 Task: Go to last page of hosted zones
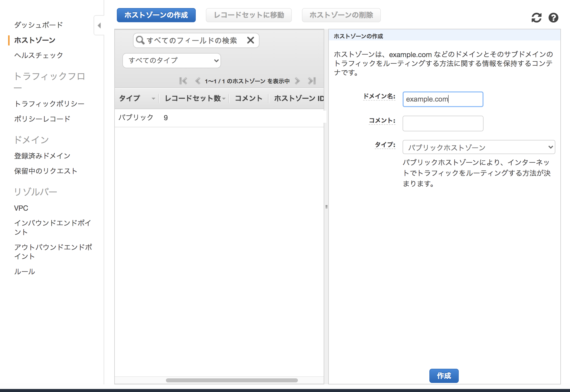pos(312,81)
